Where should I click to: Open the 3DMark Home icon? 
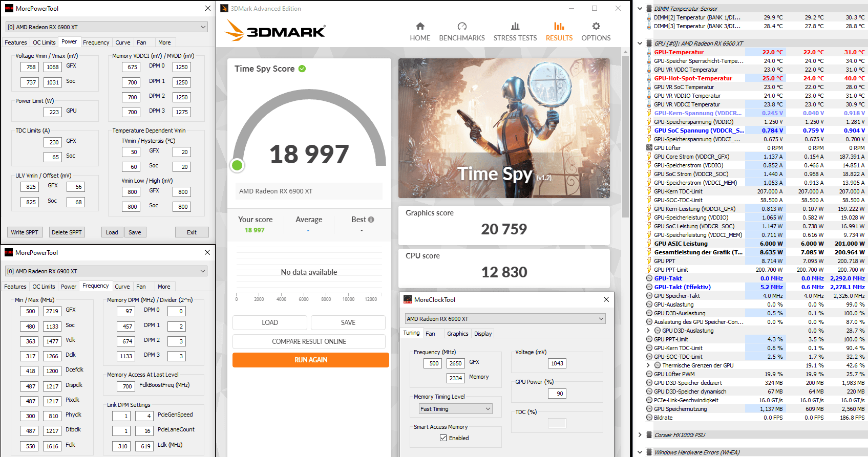click(420, 26)
